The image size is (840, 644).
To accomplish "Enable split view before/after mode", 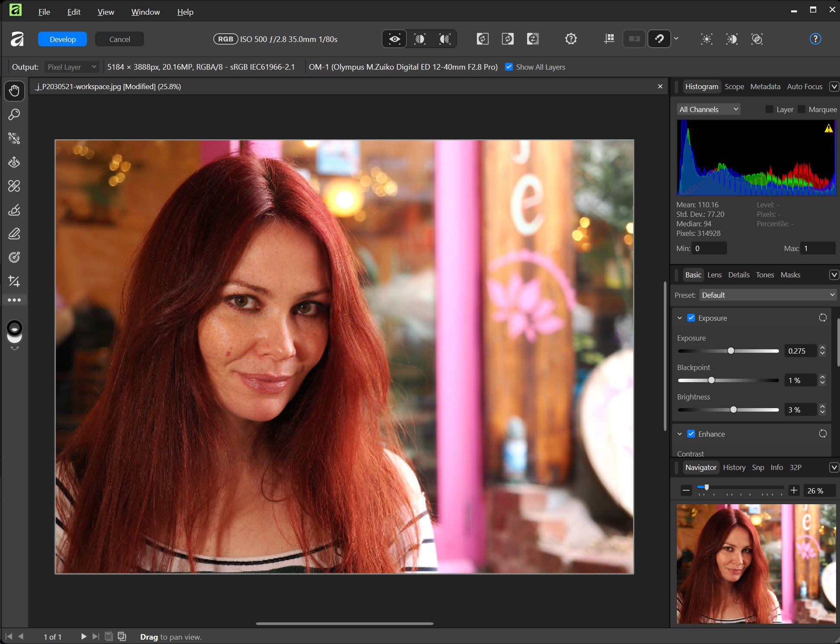I will pyautogui.click(x=419, y=39).
